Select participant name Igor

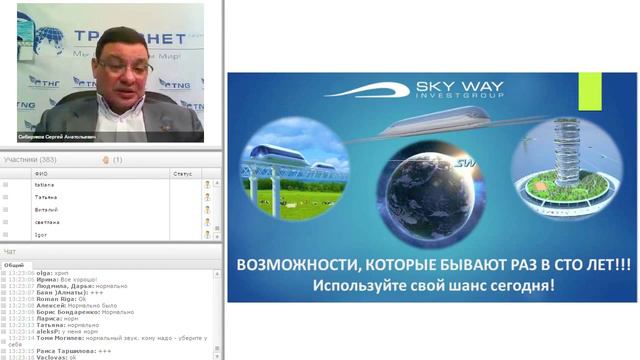click(41, 235)
